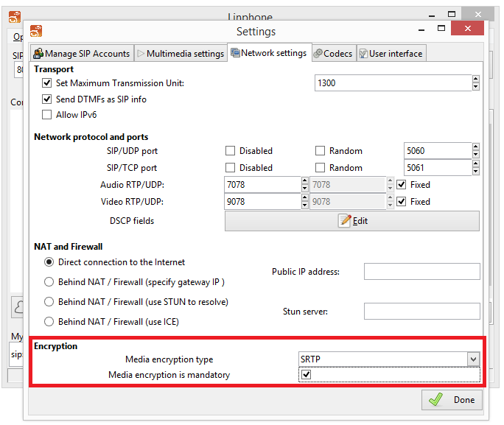Click the Public IP address field

(421, 272)
